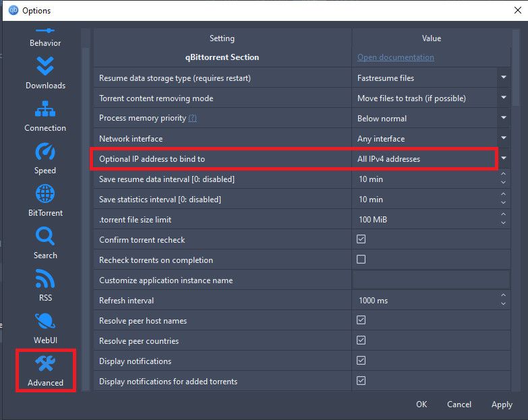The height and width of the screenshot is (420, 528).
Task: Select the Connection settings icon
Action: click(x=45, y=109)
